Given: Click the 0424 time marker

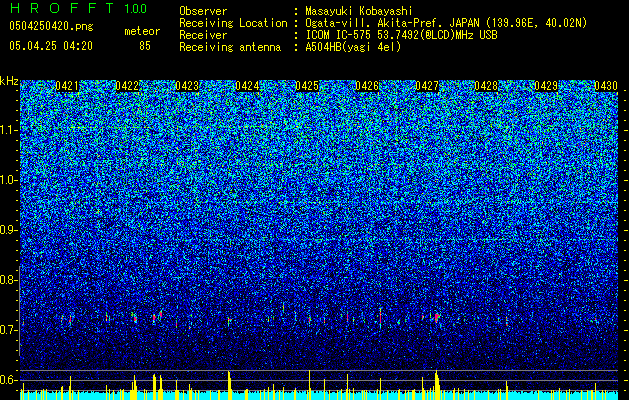Looking at the screenshot, I should [247, 86].
